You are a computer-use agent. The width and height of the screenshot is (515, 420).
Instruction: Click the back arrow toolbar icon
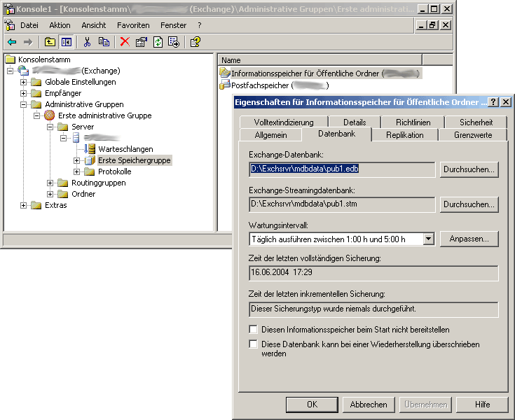point(12,42)
